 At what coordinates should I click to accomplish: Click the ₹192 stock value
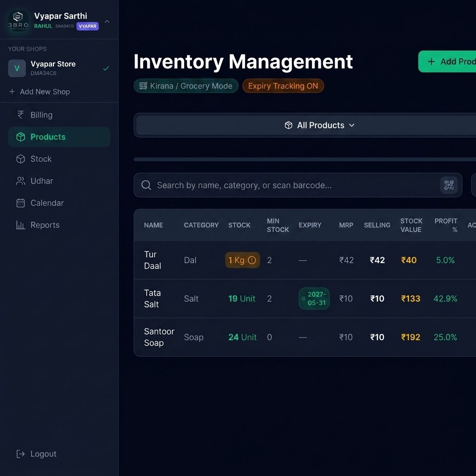[410, 337]
